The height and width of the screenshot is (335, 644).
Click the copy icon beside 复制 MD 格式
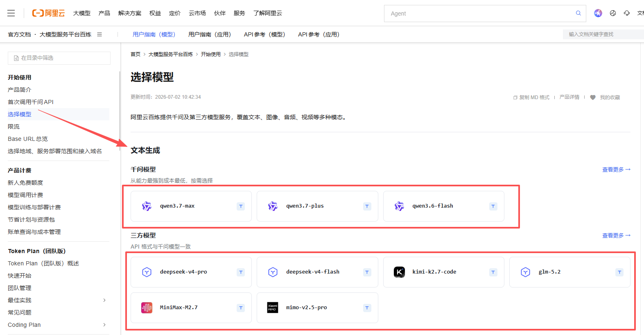pyautogui.click(x=515, y=97)
